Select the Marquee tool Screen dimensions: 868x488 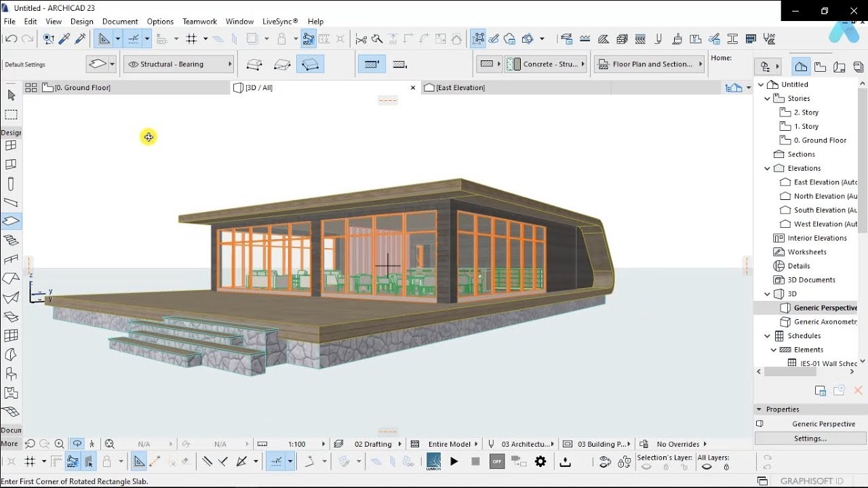[11, 115]
